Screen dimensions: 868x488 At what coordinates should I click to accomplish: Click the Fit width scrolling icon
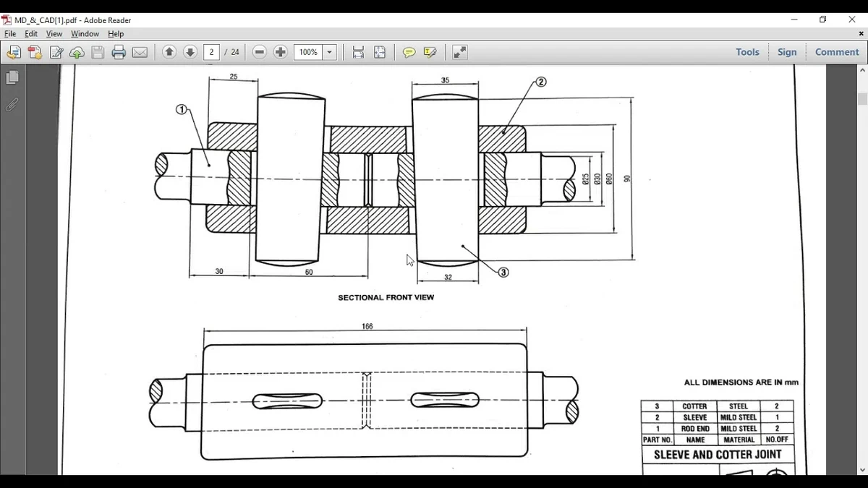[358, 52]
